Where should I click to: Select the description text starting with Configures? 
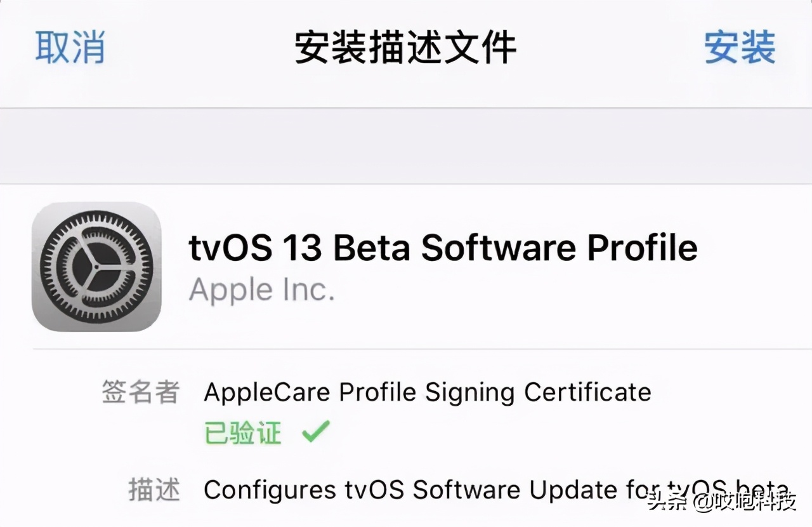click(419, 490)
